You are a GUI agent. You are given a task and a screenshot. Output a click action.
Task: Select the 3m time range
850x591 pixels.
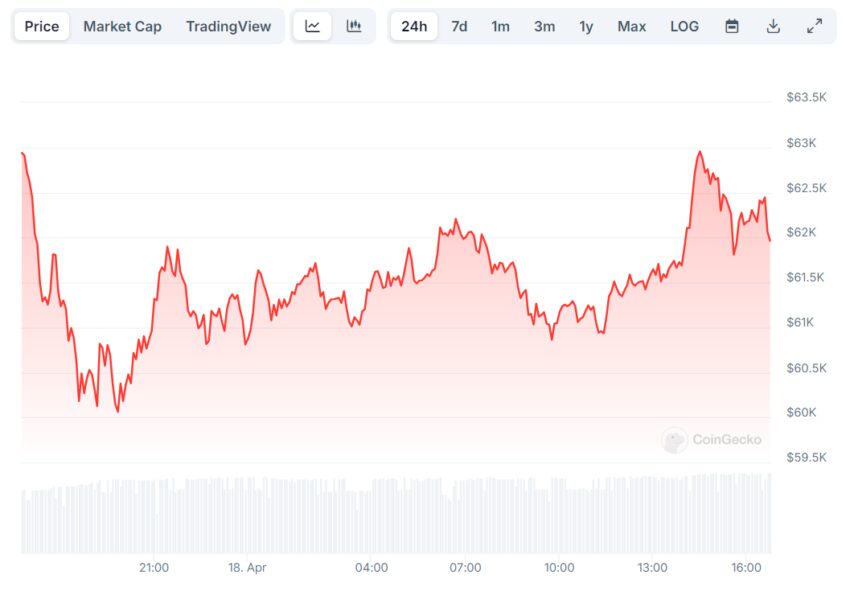coord(544,26)
